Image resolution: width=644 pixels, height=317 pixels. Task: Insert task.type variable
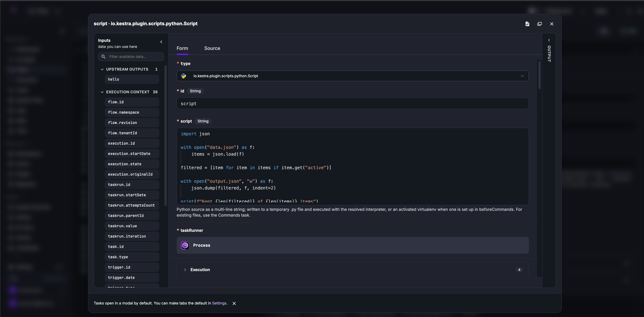(132, 257)
